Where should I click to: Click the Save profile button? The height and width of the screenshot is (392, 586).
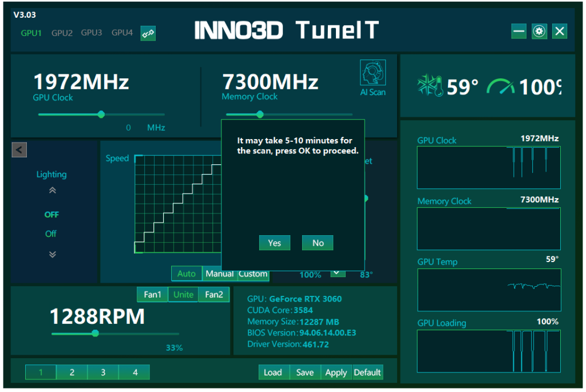pyautogui.click(x=305, y=372)
